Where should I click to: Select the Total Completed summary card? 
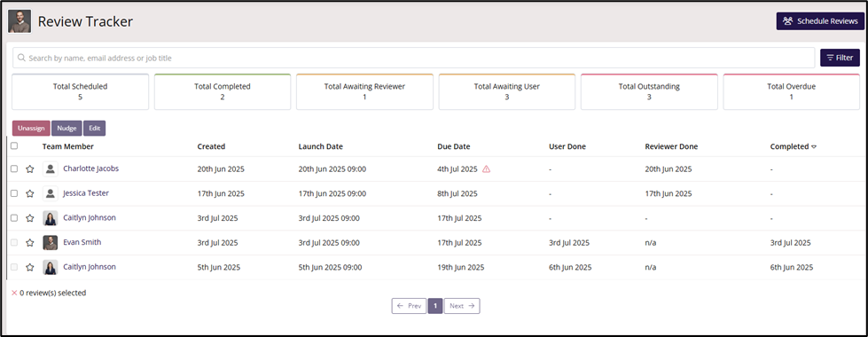[222, 92]
